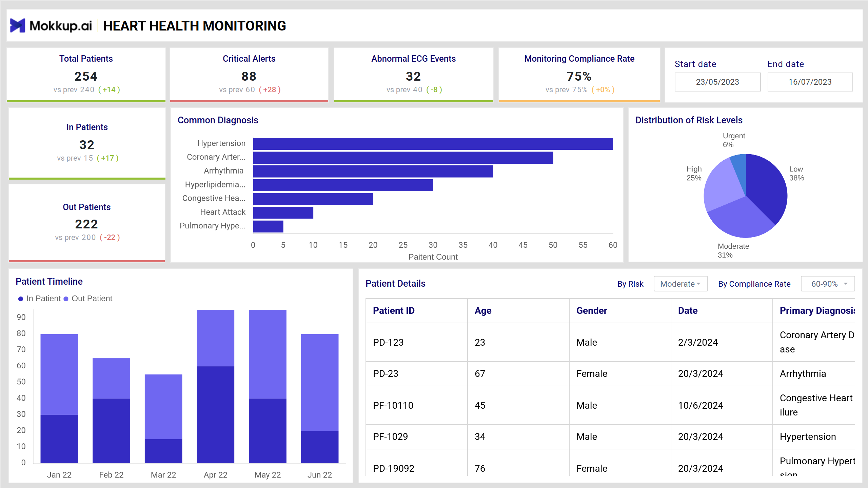Click the Congestive Hea... diagnosis bar
This screenshot has height=488, width=868.
313,199
